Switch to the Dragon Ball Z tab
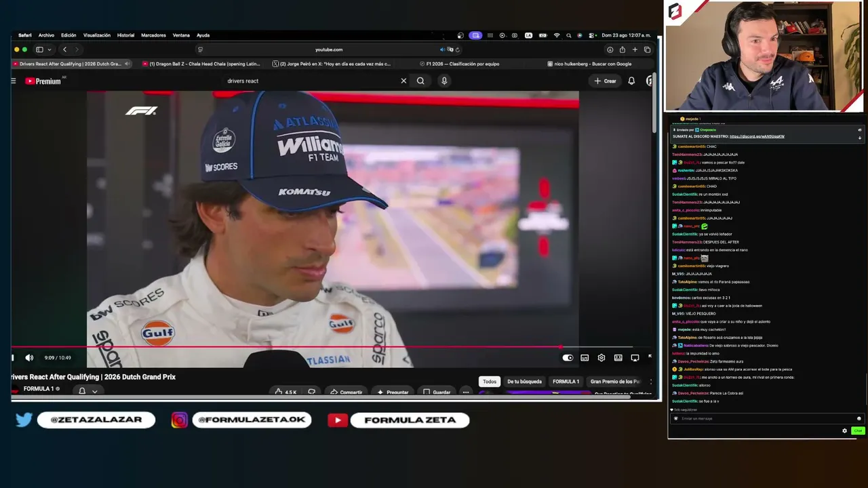 [x=201, y=64]
